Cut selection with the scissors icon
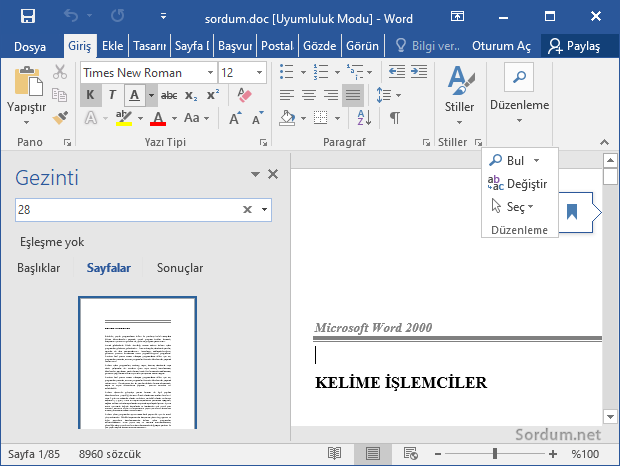Screen dimensions: 620x466 coord(60,72)
